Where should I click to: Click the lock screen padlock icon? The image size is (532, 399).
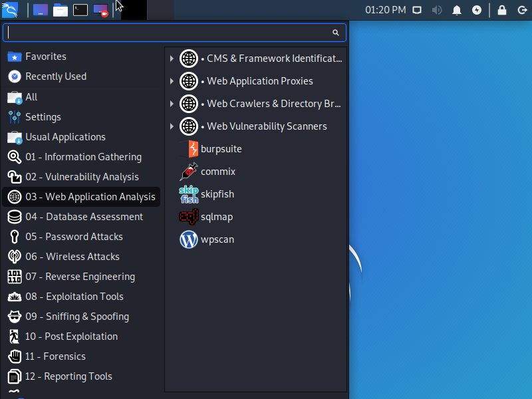502,10
